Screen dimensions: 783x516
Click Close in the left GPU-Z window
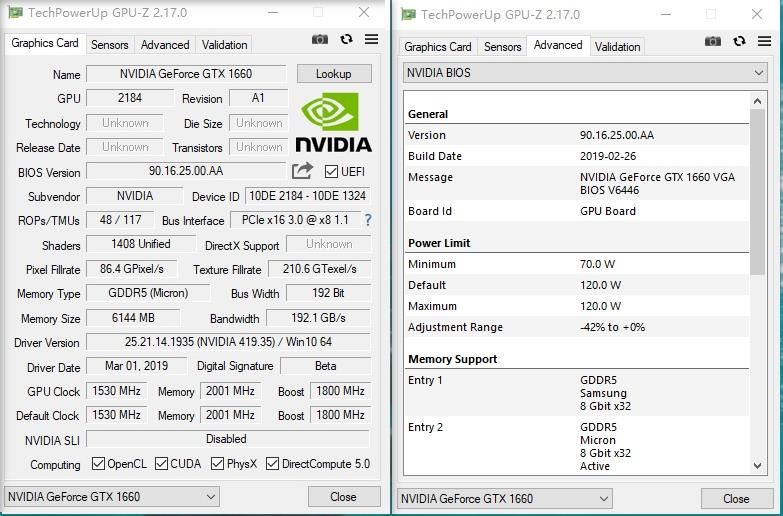(x=344, y=497)
